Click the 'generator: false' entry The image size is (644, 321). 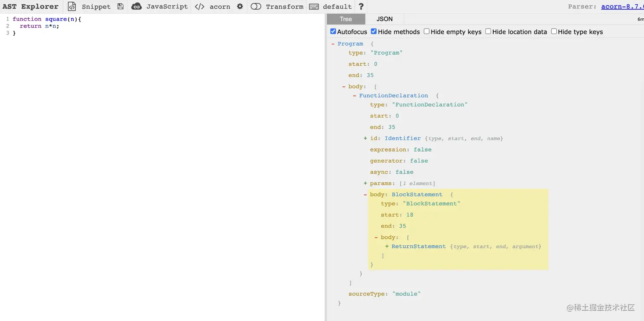point(399,160)
